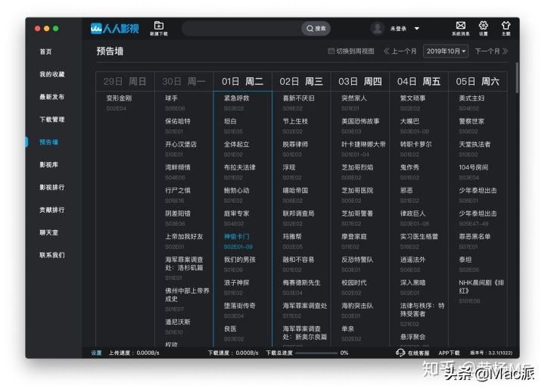Click the vertical scrollbar on right
Viewport: 545px width, 392px height.
tap(517, 77)
